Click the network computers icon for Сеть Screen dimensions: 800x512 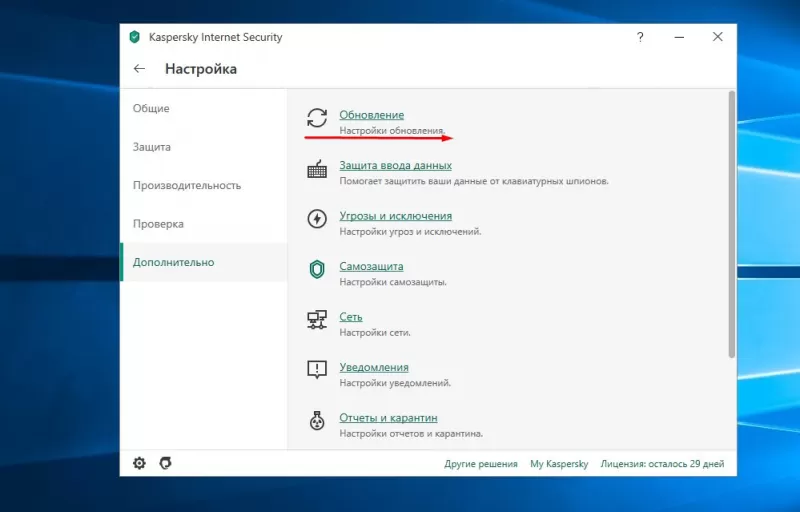click(x=317, y=320)
